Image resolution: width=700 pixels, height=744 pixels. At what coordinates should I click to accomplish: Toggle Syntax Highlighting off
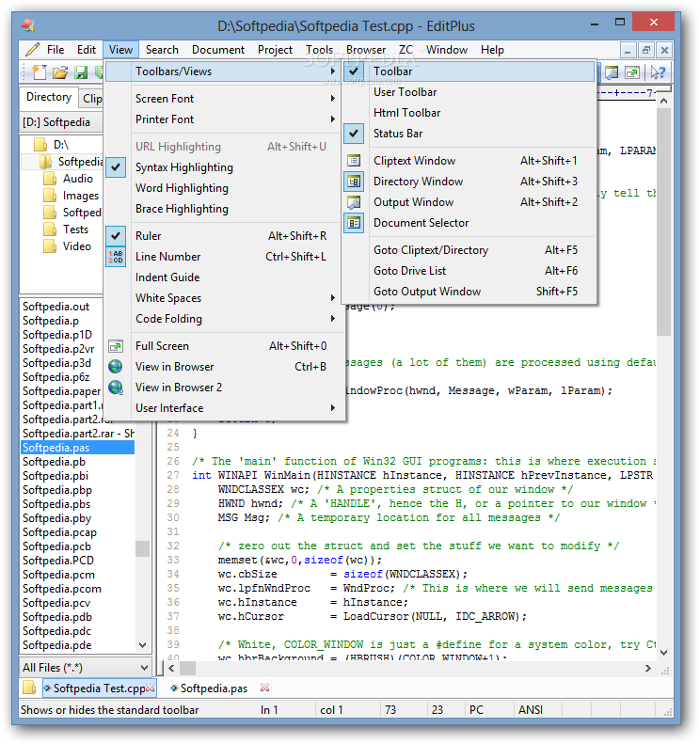[224, 167]
